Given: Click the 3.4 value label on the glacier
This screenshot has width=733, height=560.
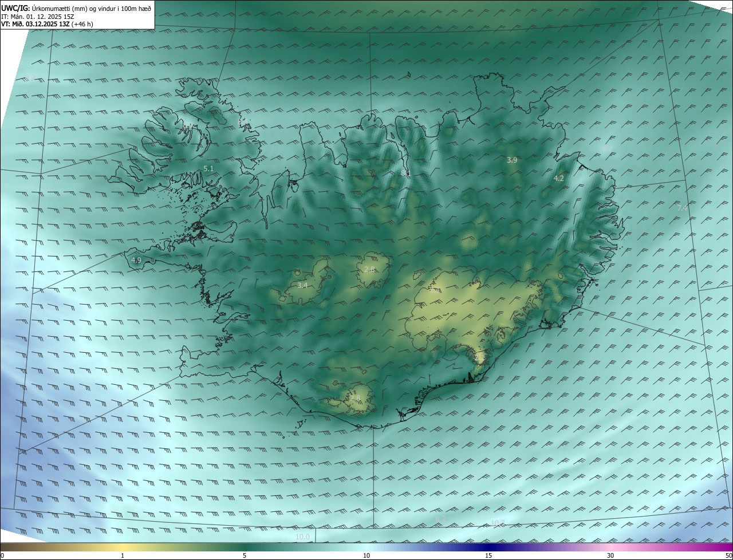Looking at the screenshot, I should [302, 285].
